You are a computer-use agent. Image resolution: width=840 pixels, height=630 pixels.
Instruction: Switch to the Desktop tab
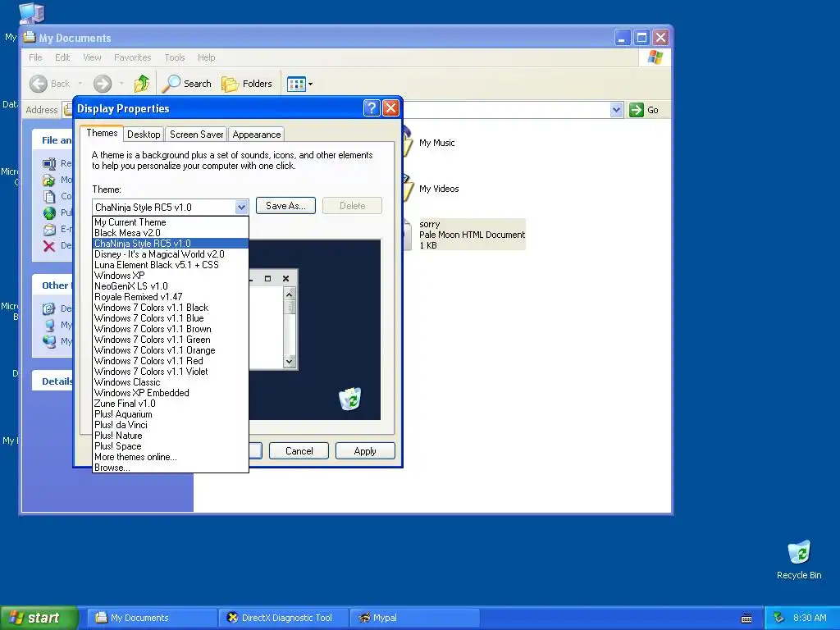(144, 135)
